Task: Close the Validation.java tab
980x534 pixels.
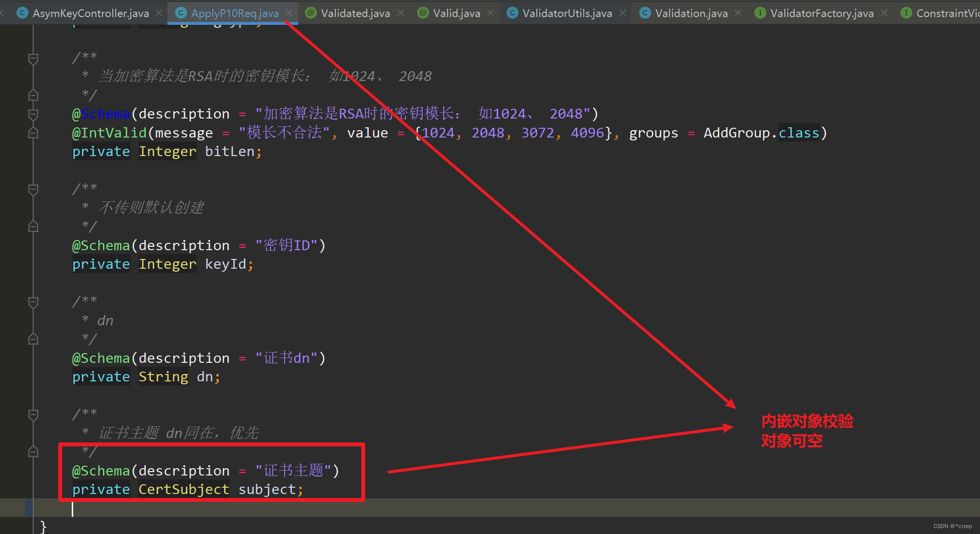Action: click(x=738, y=13)
